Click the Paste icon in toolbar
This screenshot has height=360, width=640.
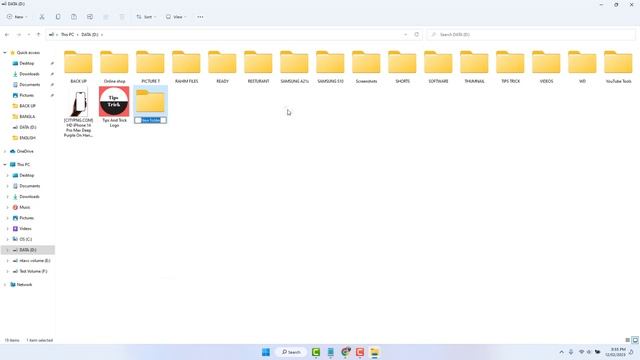[74, 17]
